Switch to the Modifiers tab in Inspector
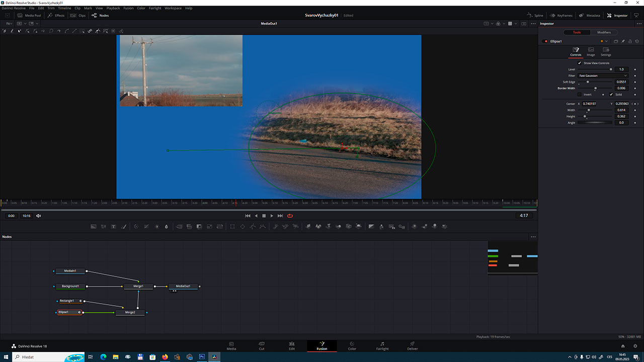 [x=604, y=32]
